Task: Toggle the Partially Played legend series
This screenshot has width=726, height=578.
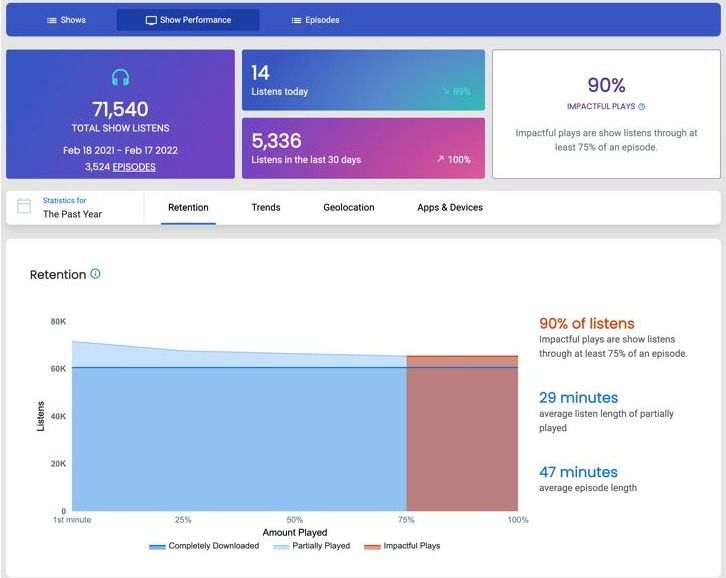Action: [x=311, y=546]
